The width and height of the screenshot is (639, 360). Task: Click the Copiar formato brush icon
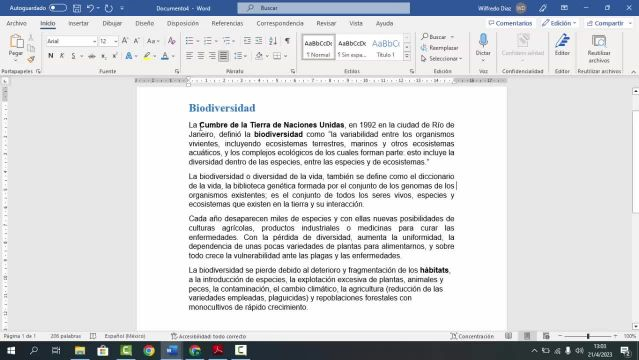tap(31, 60)
